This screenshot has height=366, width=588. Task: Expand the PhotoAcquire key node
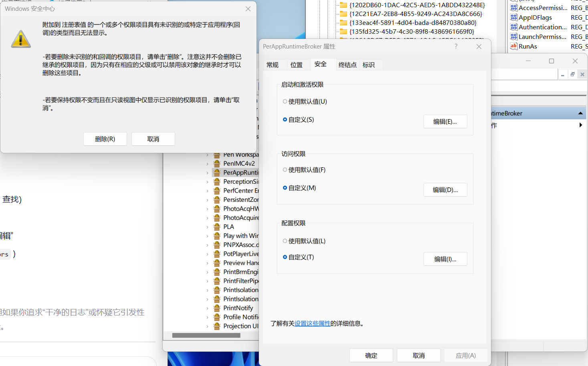[x=208, y=218]
